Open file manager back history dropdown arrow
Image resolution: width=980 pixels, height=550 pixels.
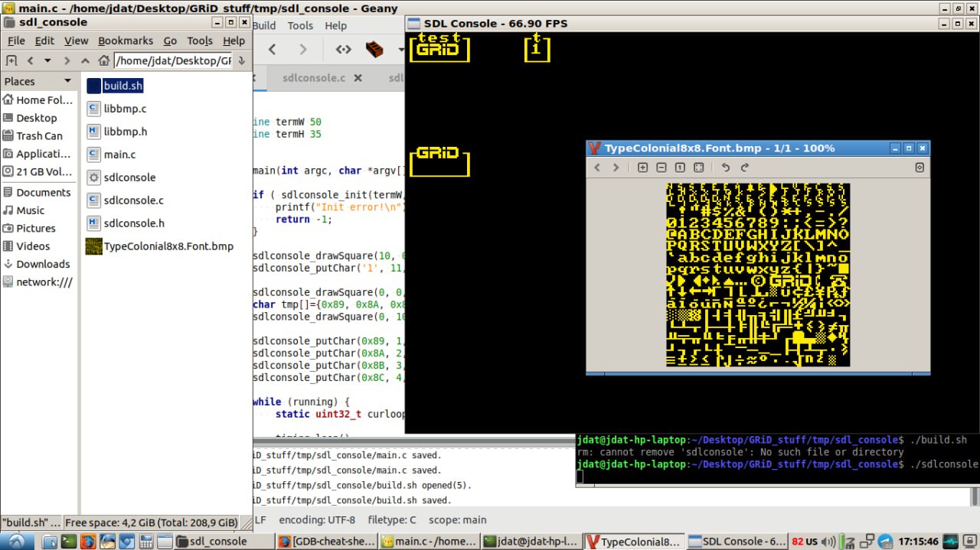pos(47,60)
